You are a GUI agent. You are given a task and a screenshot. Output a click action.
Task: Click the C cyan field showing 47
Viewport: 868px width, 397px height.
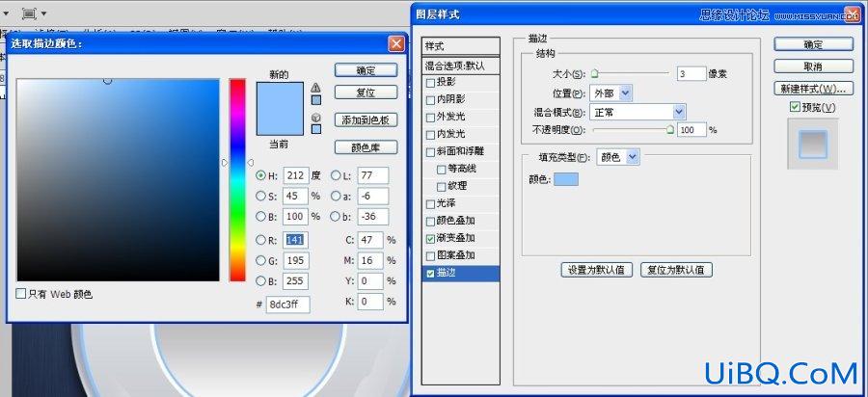pyautogui.click(x=370, y=239)
